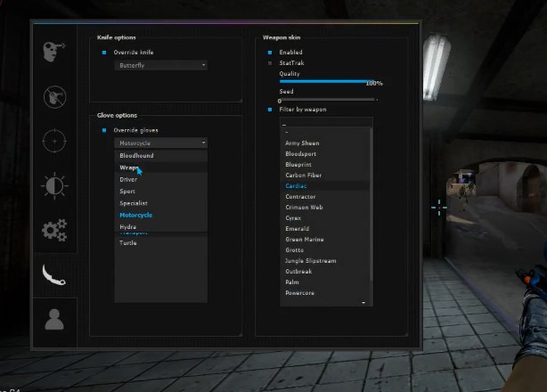Choose Motorcycle gloves from list
The width and height of the screenshot is (547, 392).
(x=161, y=215)
